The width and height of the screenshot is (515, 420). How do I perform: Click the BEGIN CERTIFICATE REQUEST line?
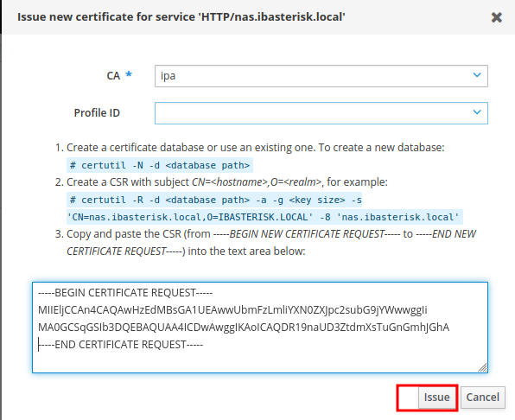pos(125,293)
